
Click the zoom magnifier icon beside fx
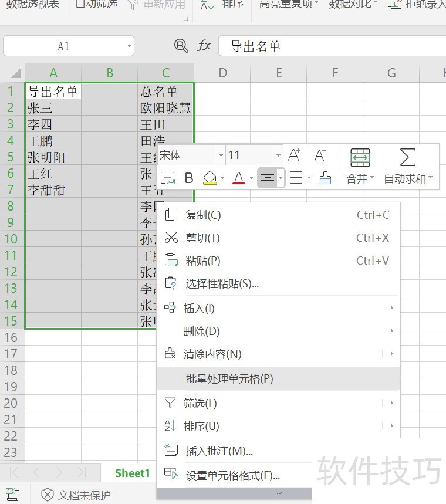[181, 46]
